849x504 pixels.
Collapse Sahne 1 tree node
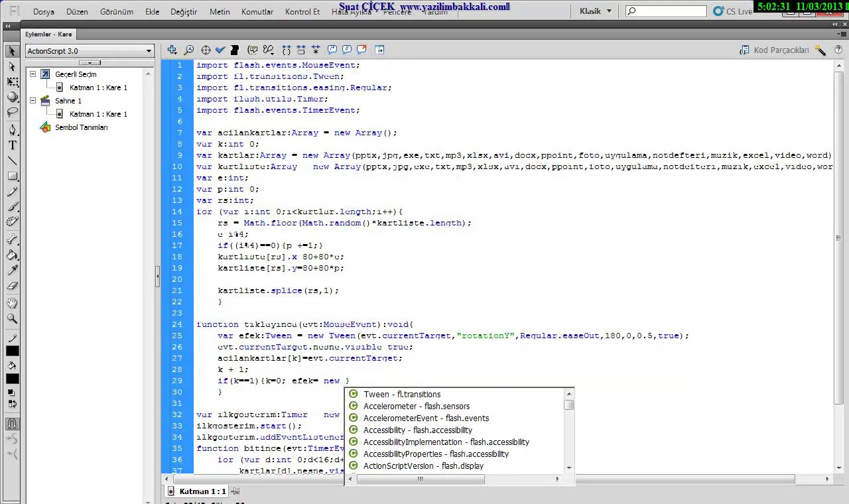pos(33,101)
